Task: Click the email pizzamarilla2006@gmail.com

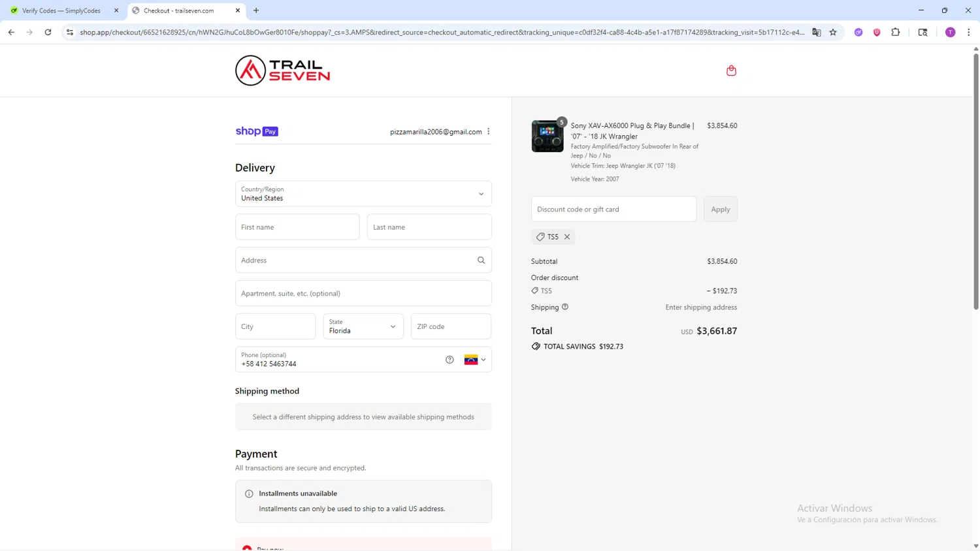Action: coord(436,132)
